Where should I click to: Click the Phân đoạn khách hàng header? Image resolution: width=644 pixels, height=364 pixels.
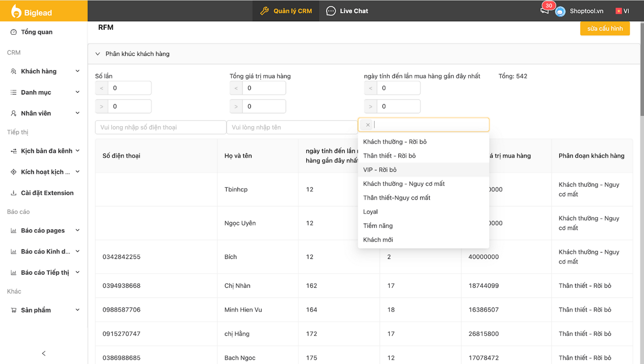pos(591,156)
